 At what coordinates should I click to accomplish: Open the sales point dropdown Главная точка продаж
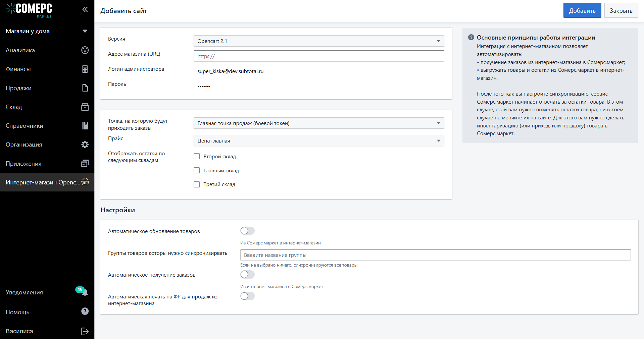click(x=319, y=123)
